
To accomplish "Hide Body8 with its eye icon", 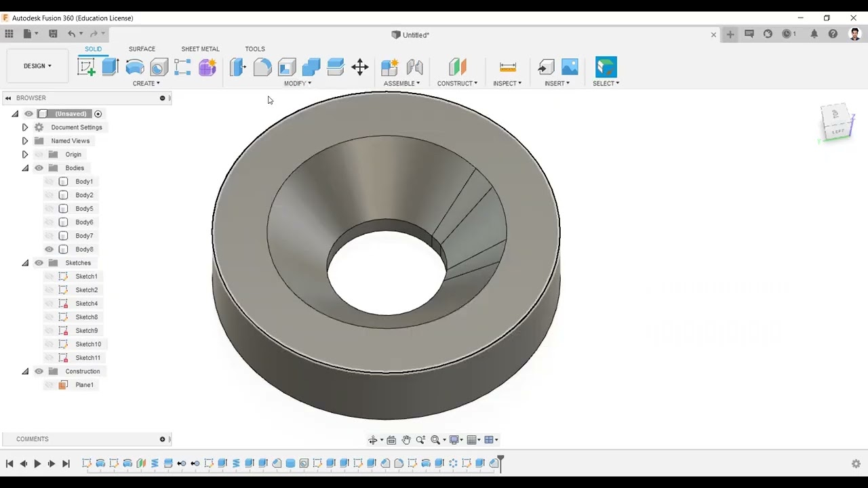I will (49, 249).
